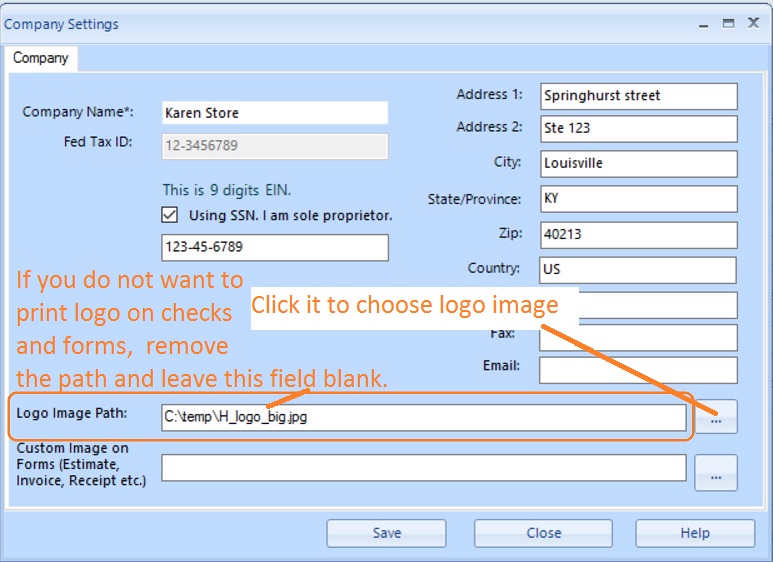
Task: Click browse button for Custom Image on Forms
Action: [x=716, y=472]
